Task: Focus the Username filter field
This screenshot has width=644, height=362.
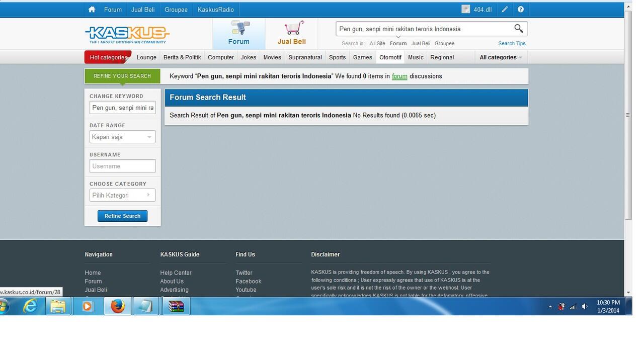Action: 122,166
